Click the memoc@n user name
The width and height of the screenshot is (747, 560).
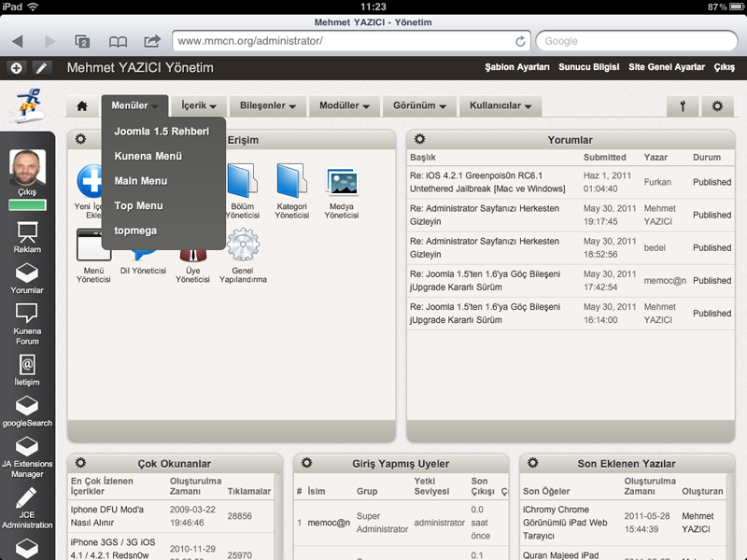[x=329, y=523]
